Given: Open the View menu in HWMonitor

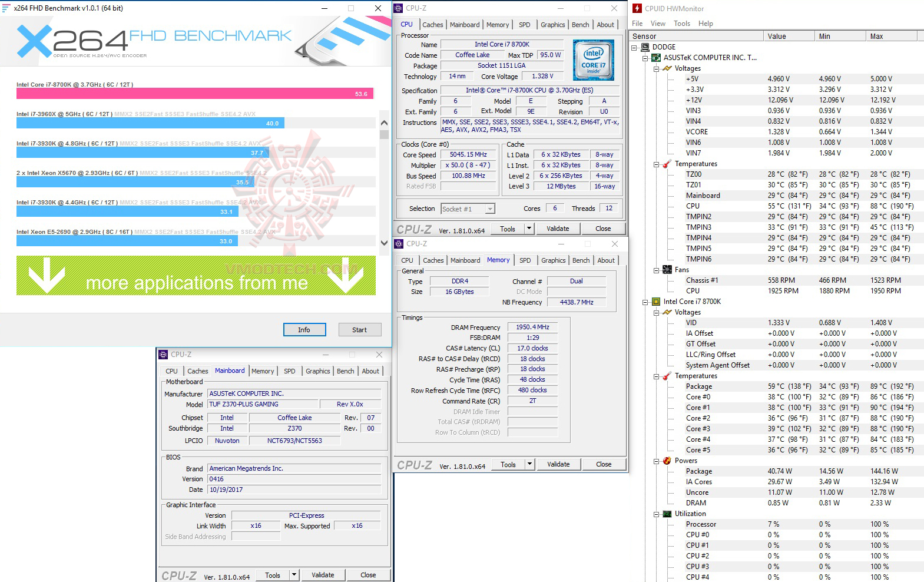Looking at the screenshot, I should click(658, 24).
